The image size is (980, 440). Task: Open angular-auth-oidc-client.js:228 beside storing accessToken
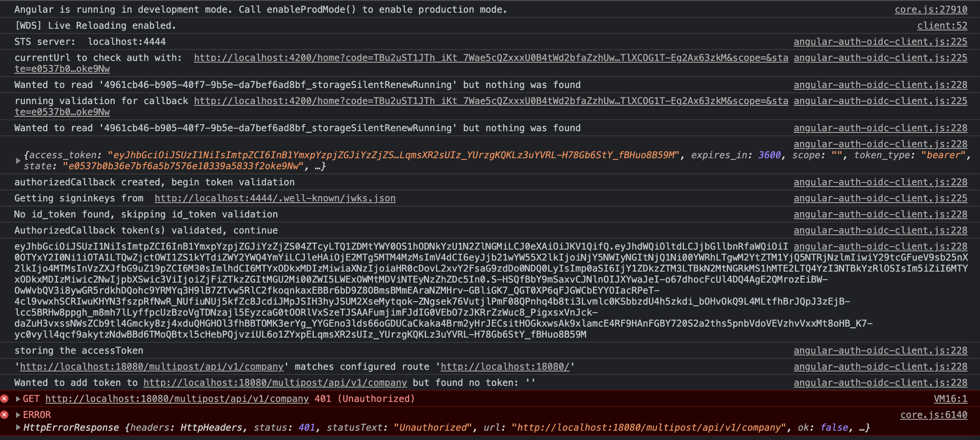[x=880, y=350]
